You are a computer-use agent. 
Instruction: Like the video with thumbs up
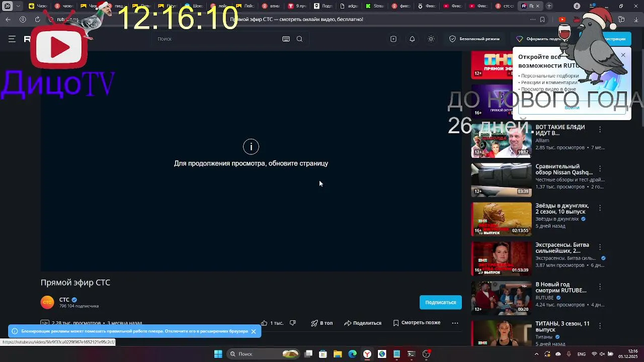[264, 323]
